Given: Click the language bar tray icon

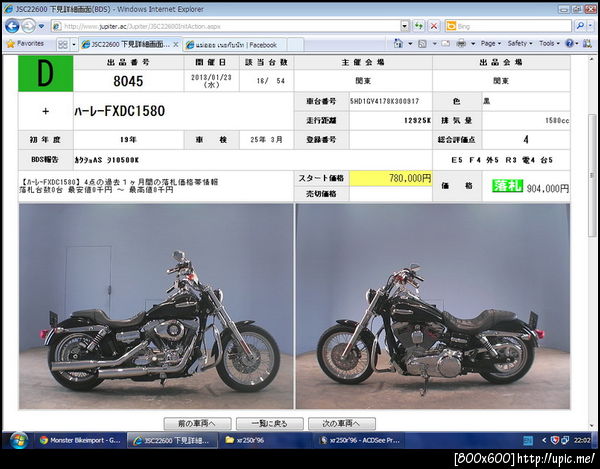Looking at the screenshot, I should pyautogui.click(x=528, y=441).
